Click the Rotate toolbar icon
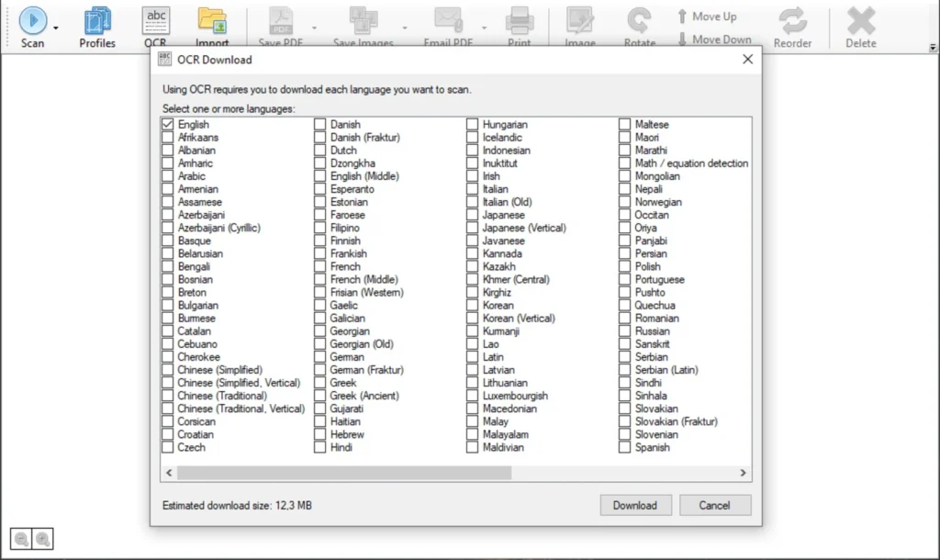 coord(639,20)
